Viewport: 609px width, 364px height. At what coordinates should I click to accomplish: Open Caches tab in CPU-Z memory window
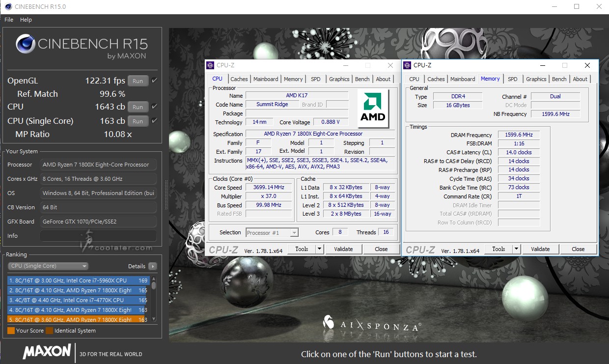tap(436, 79)
